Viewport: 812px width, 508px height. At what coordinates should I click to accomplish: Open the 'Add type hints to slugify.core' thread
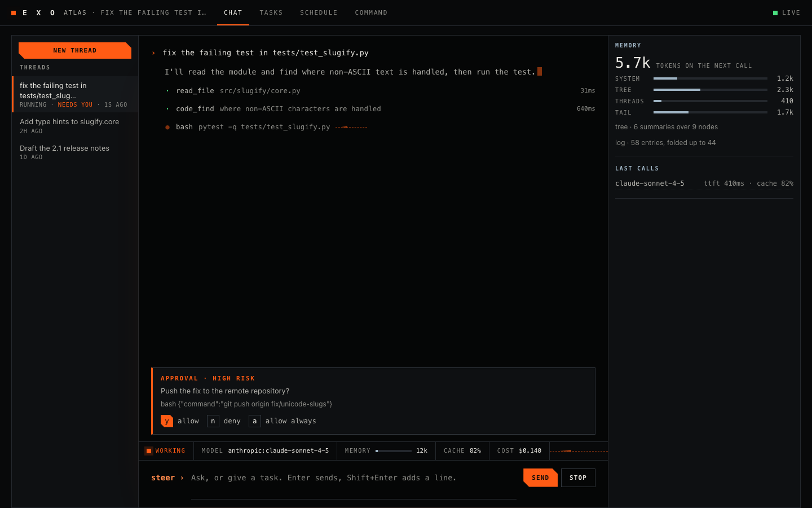pyautogui.click(x=75, y=126)
